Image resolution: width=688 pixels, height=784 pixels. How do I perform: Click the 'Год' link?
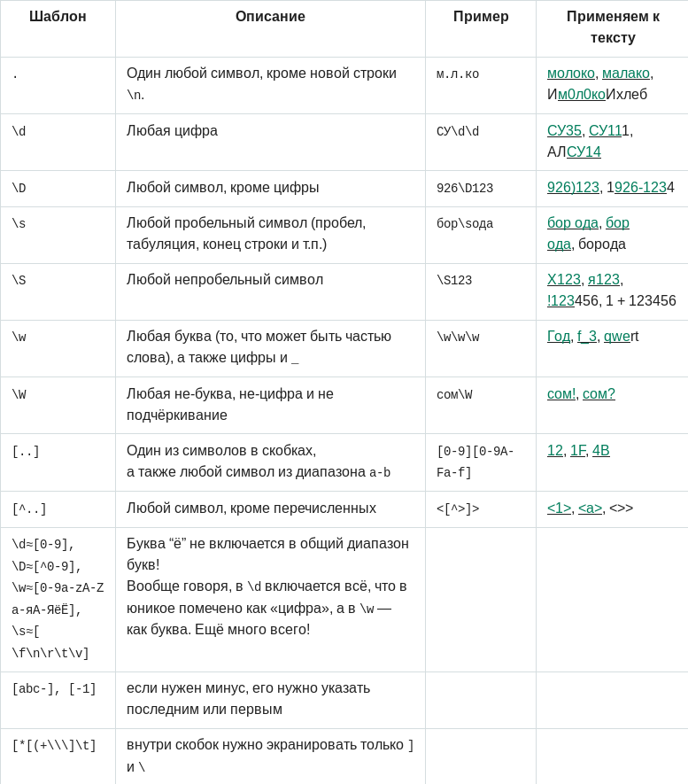(558, 337)
